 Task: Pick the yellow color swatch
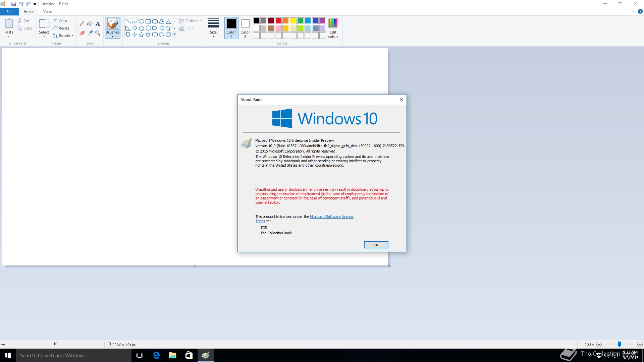tap(293, 21)
